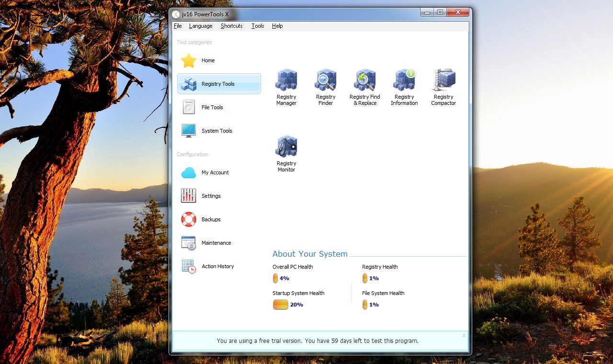Open the Registry Information tool
The height and width of the screenshot is (364, 613).
point(404,87)
